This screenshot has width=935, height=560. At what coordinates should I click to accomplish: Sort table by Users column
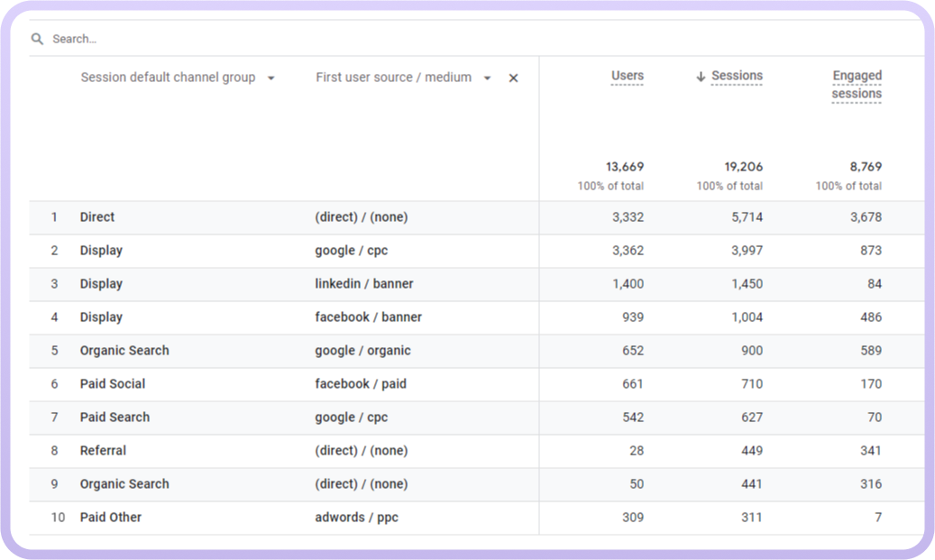point(627,77)
